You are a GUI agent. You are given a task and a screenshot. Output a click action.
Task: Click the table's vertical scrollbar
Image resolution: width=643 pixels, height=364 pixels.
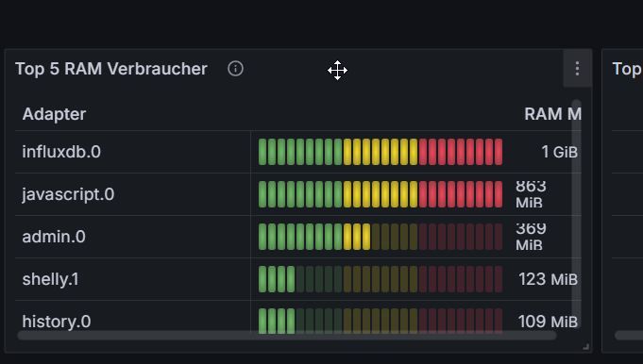coord(577,213)
